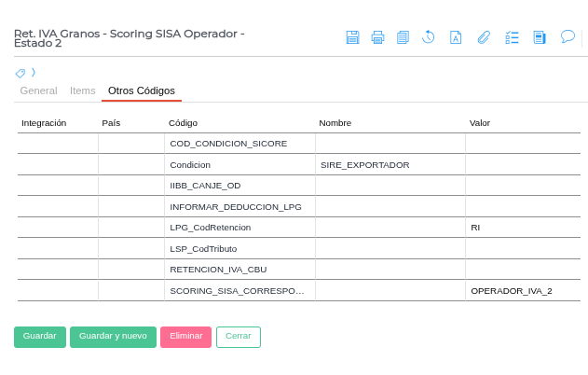The width and height of the screenshot is (588, 375).
Task: Select the Otros Códigos tab
Action: click(141, 90)
